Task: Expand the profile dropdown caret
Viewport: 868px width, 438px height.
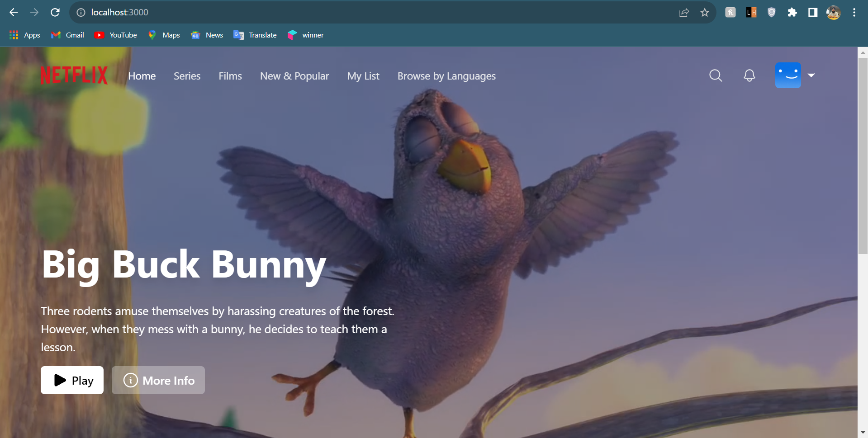Action: [x=812, y=75]
